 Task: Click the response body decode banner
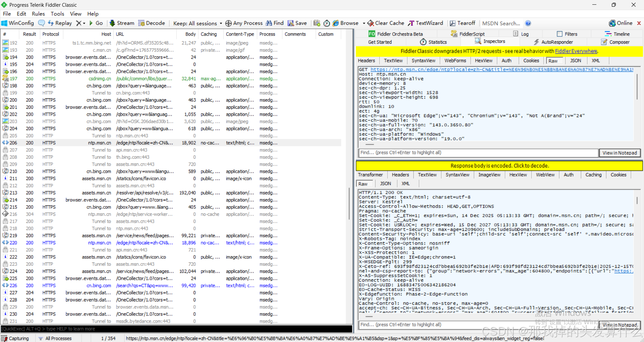click(x=499, y=166)
